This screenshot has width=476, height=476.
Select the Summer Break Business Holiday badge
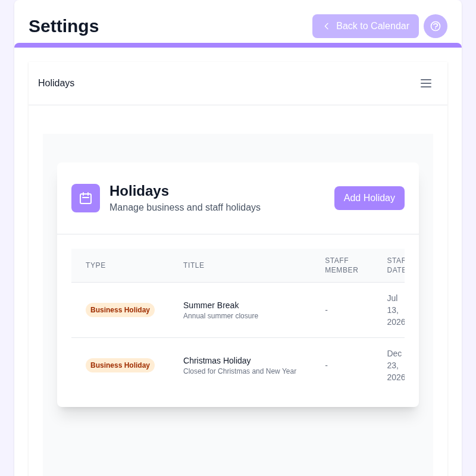120,310
